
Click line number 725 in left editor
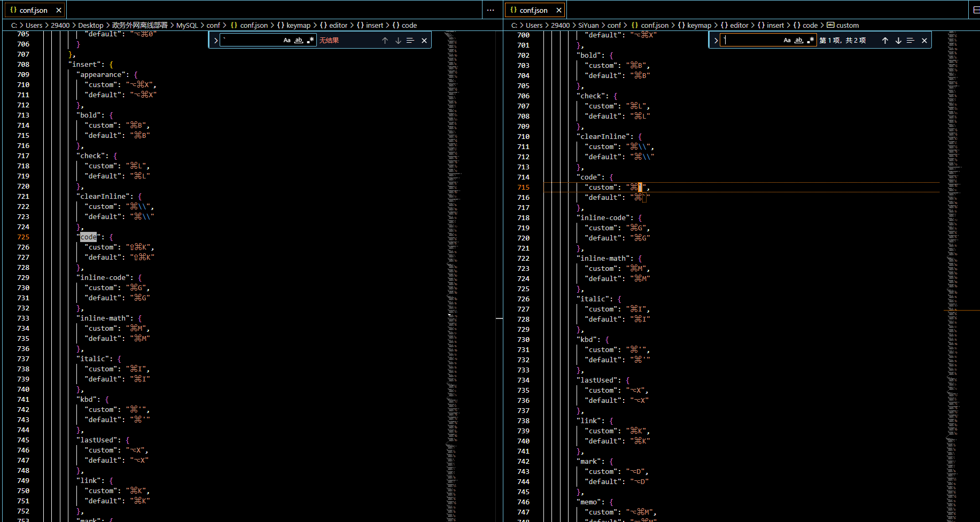click(24, 237)
